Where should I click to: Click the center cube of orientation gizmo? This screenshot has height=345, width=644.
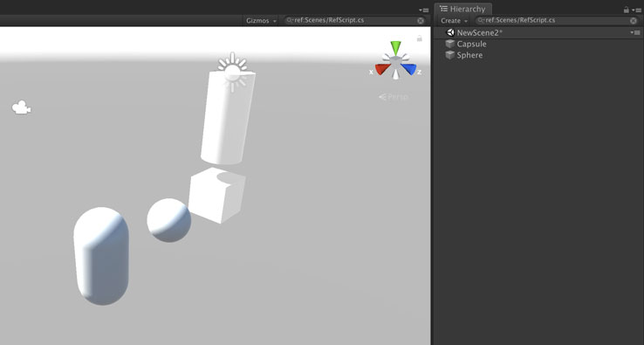[x=395, y=62]
